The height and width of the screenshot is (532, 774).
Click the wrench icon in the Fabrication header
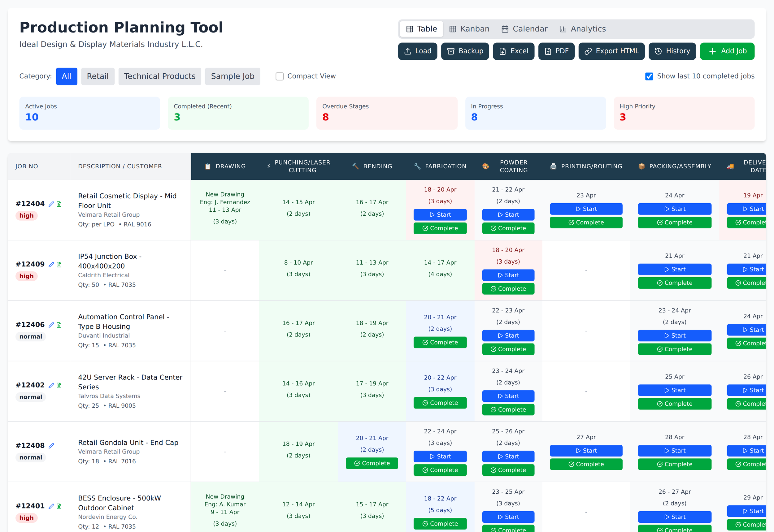coord(417,166)
